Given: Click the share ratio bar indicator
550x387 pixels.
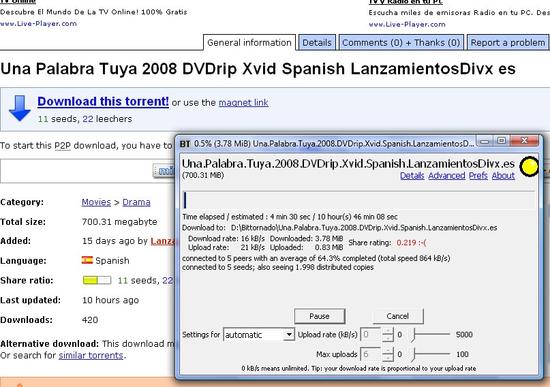Looking at the screenshot, I should click(97, 280).
